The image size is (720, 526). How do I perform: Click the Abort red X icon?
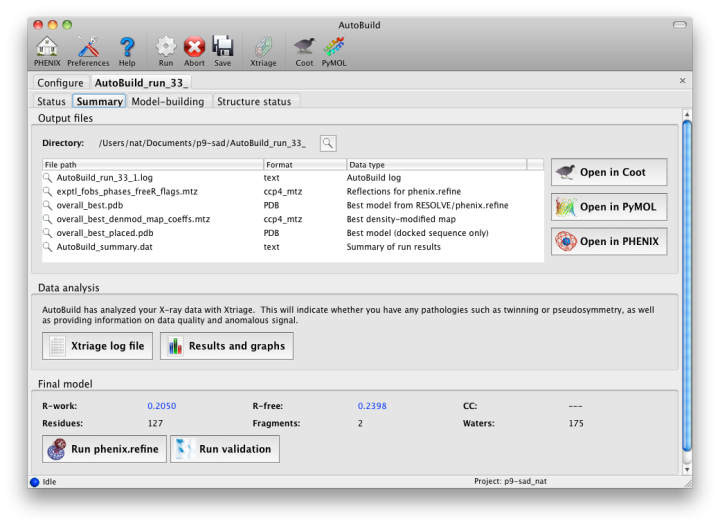(x=194, y=50)
